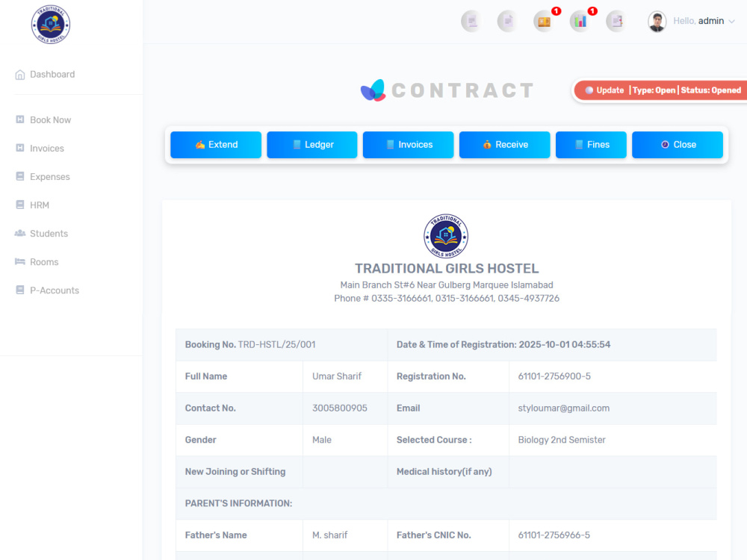The height and width of the screenshot is (560, 747).
Task: Click the Rooms bed icon
Action: click(20, 261)
